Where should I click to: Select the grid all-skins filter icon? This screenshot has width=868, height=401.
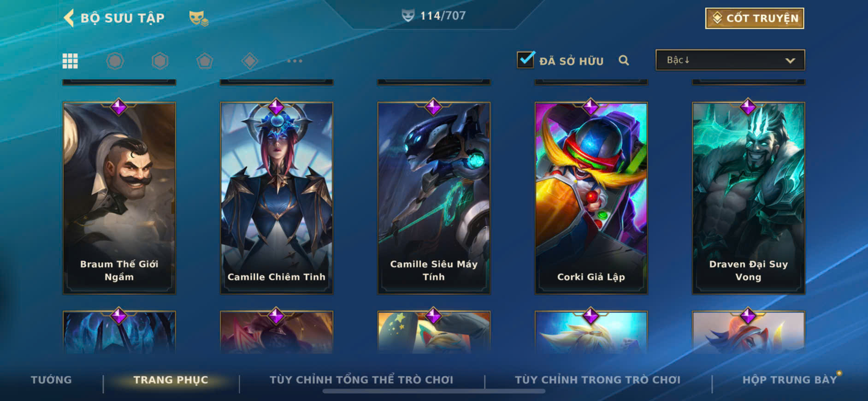(70, 61)
